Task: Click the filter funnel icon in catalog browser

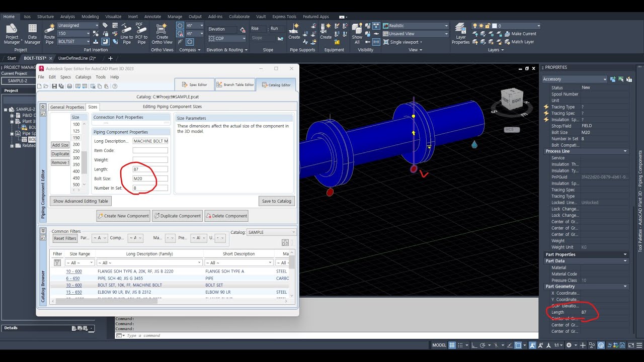Action: point(57,262)
